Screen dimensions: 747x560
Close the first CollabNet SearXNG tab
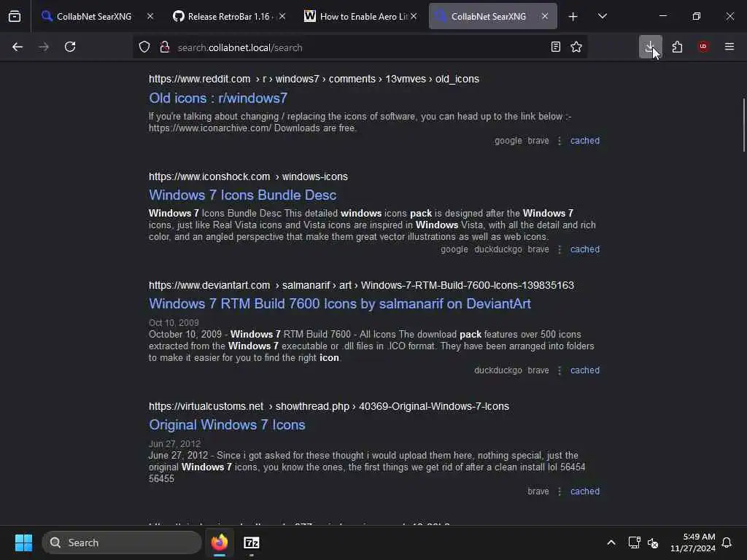coord(150,17)
